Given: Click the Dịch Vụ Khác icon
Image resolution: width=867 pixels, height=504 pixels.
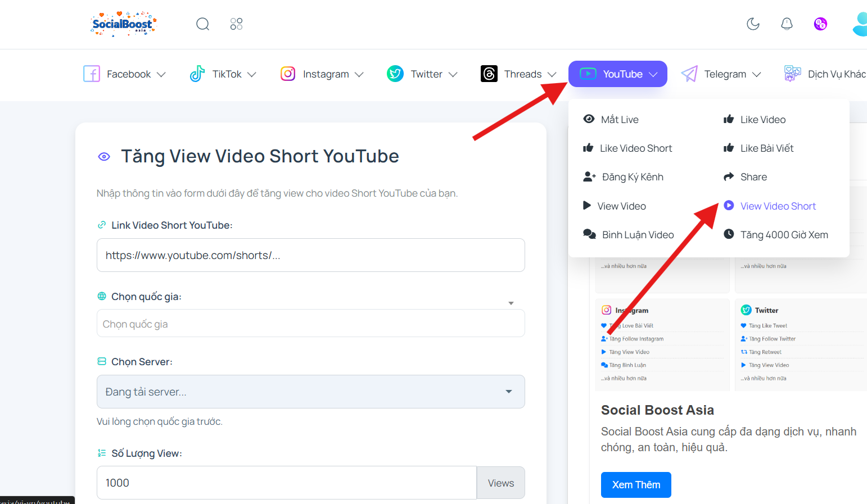Looking at the screenshot, I should (793, 74).
